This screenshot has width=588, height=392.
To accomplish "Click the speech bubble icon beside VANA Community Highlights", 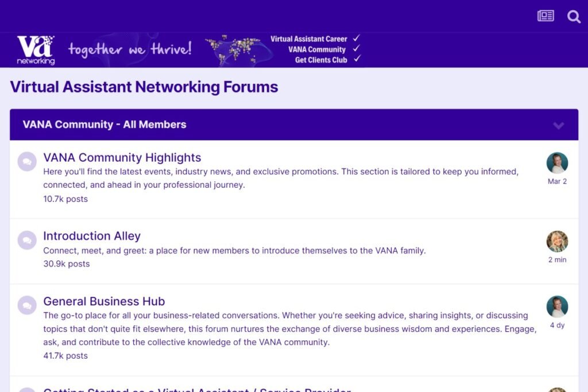I will (x=26, y=162).
